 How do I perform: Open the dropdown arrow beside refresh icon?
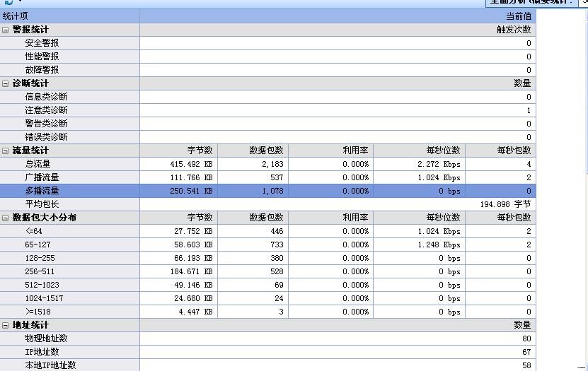click(x=20, y=2)
